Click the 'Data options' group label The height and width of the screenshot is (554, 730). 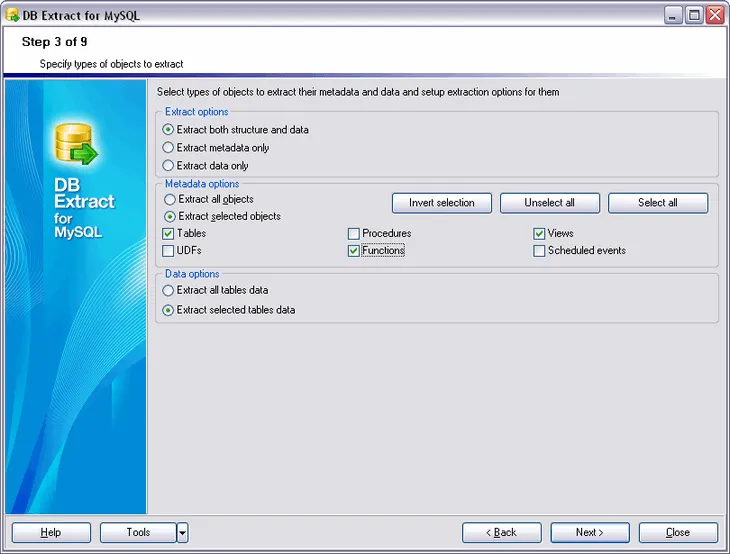pos(192,274)
